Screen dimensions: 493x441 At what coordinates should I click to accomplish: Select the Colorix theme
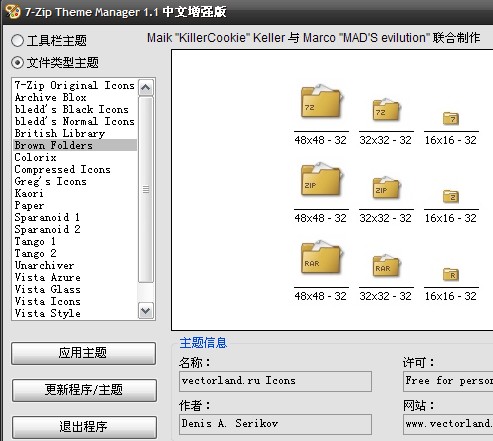(x=75, y=157)
